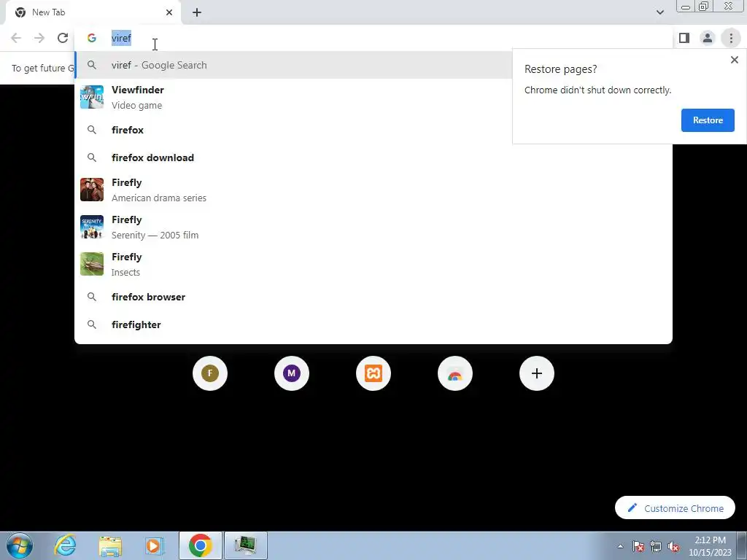Screen dimensions: 747x560
Task: Click the Chrome taskbar icon
Action: [200, 545]
